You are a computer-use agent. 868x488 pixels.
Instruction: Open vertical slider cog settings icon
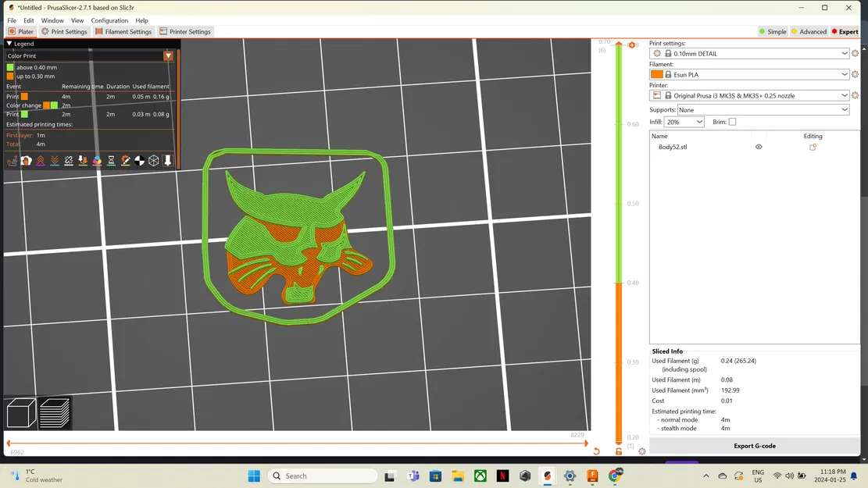[x=642, y=451]
